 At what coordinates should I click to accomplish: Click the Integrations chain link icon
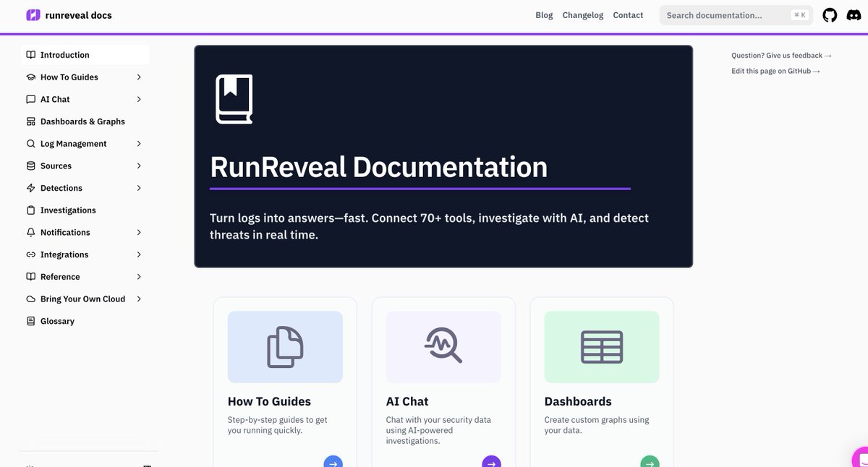30,254
